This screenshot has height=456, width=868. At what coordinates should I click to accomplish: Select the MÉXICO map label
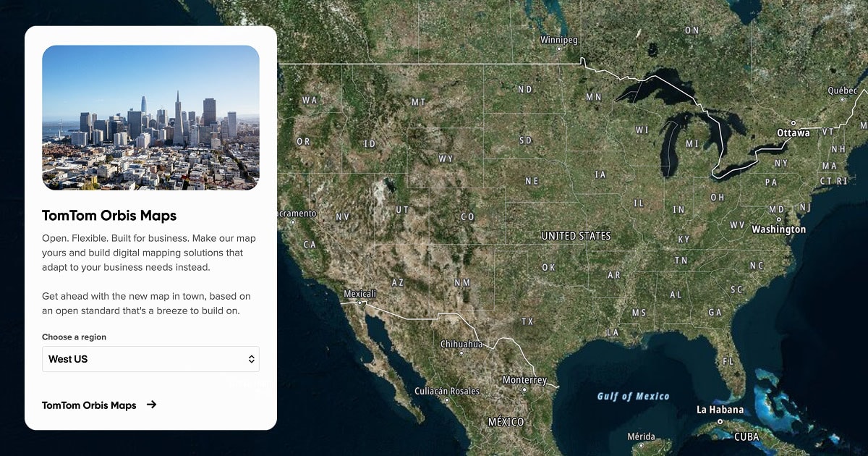coord(505,421)
